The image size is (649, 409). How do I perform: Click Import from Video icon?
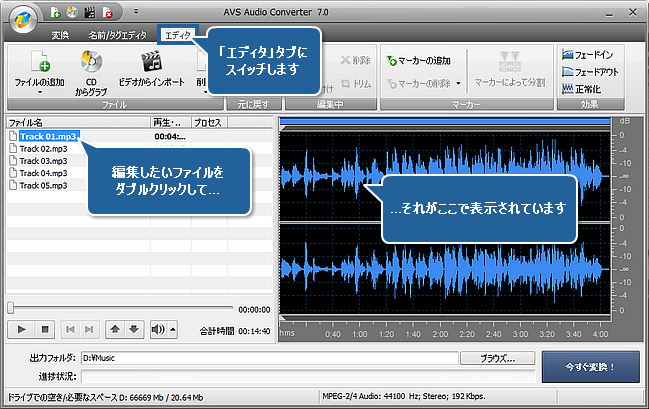point(152,62)
